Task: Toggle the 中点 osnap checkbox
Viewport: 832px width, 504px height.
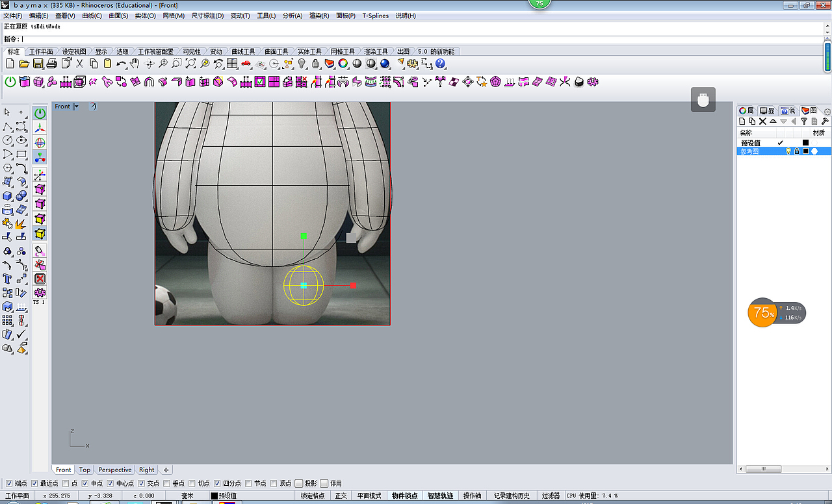Action: point(85,483)
